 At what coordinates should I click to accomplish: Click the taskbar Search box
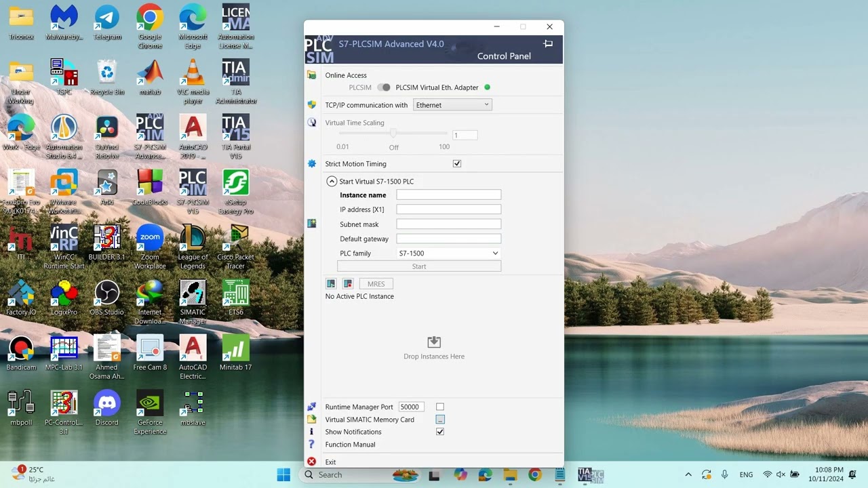360,474
